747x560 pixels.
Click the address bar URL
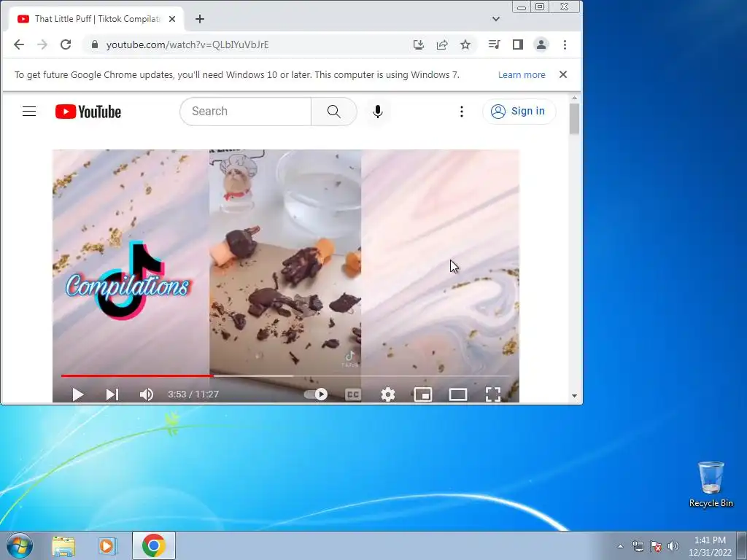click(187, 44)
